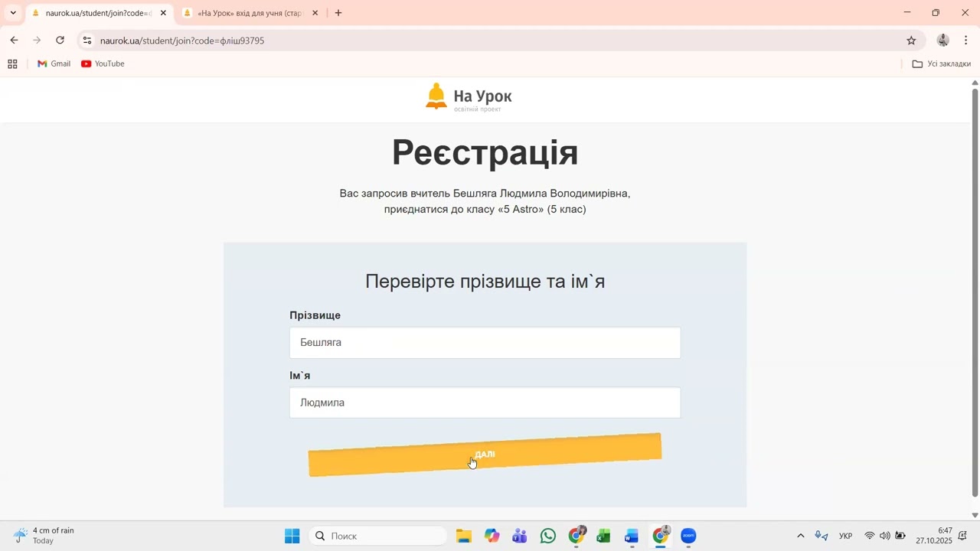The height and width of the screenshot is (551, 980).
Task: Switch to the «На Урок» вхід для учня tab
Action: pyautogui.click(x=249, y=13)
